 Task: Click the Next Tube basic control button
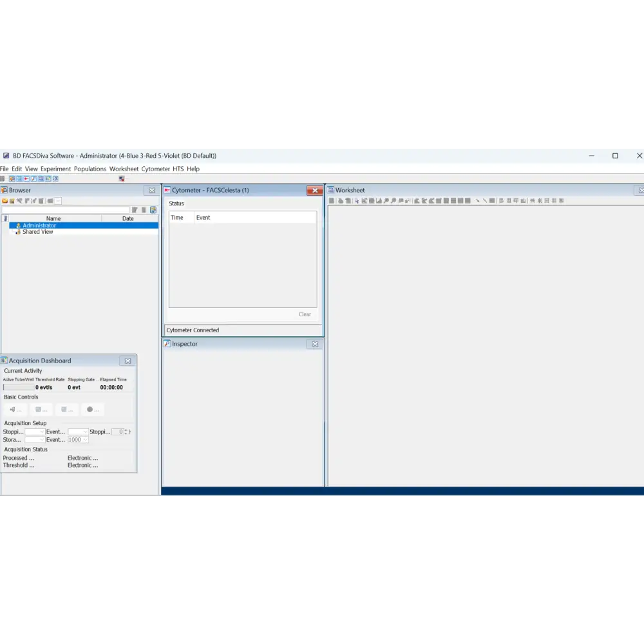15,410
